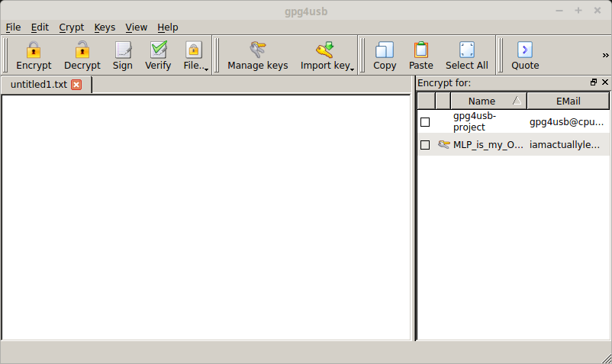
Task: Select the gpg4usb-project key name
Action: click(x=475, y=122)
